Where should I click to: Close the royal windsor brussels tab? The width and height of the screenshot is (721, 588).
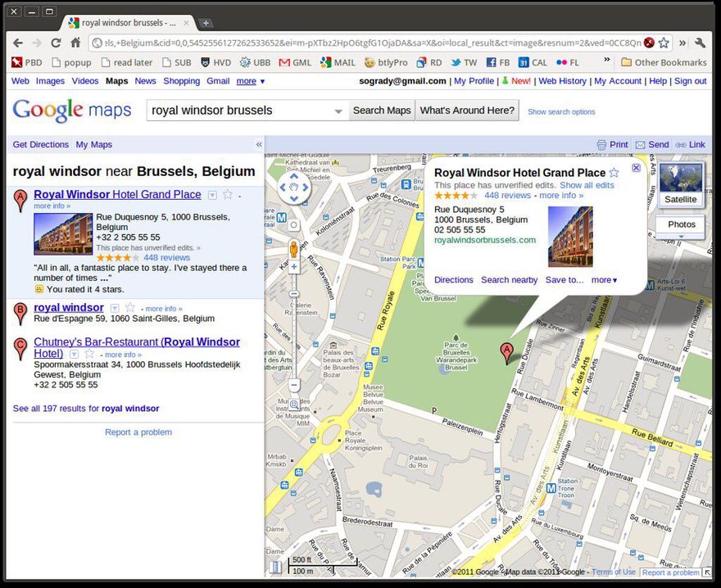[x=186, y=23]
